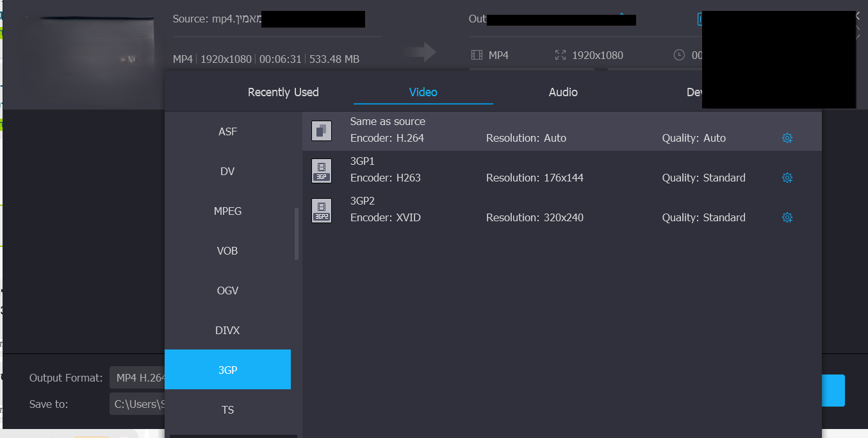Switch to the Audio tab
Screen dimensions: 868x438
(x=563, y=92)
